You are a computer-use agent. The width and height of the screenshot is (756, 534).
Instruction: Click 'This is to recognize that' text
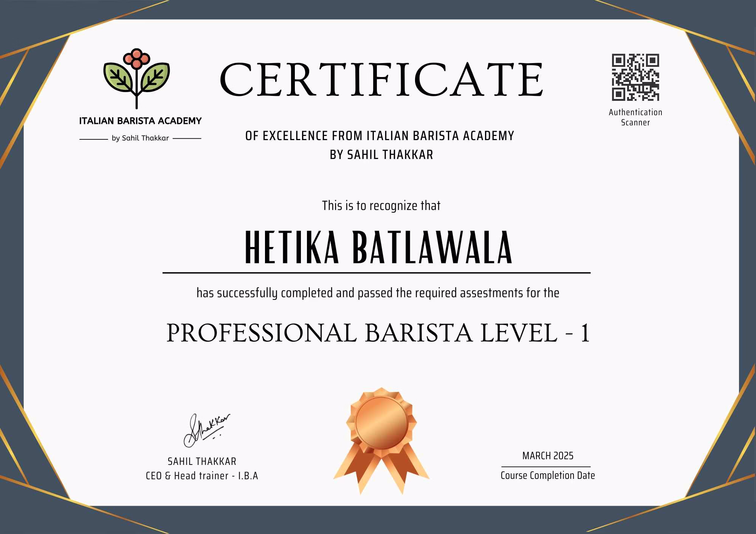[381, 206]
